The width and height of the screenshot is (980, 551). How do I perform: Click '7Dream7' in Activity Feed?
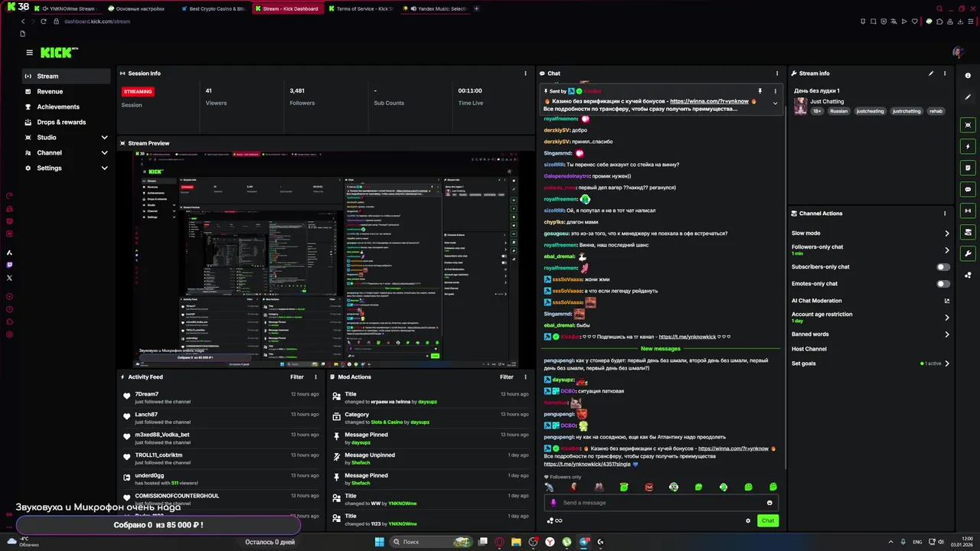147,394
